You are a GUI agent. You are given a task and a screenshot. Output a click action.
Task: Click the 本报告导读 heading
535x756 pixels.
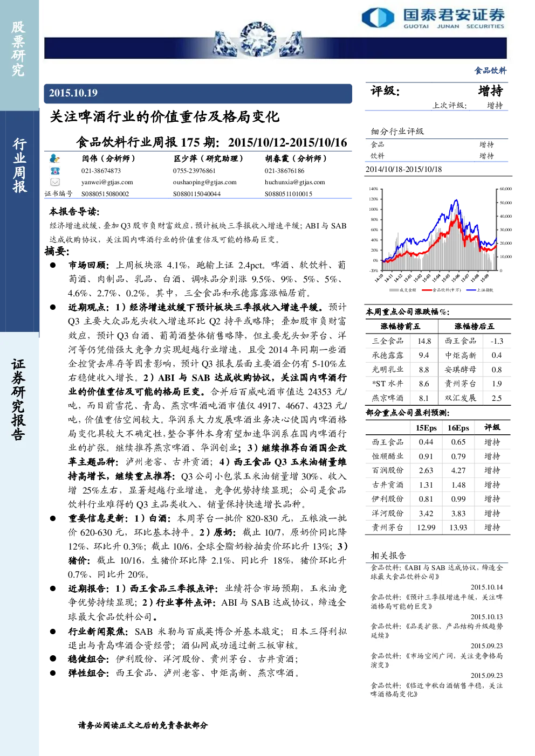(x=74, y=212)
